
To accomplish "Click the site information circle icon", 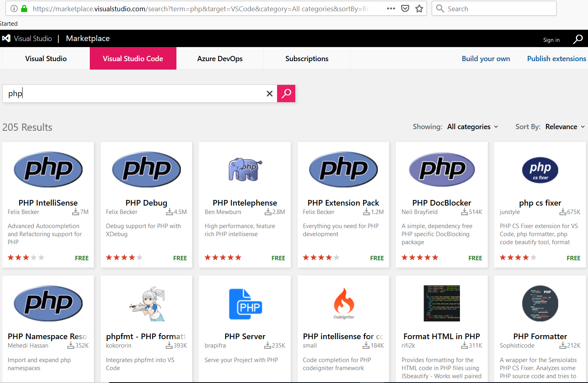I will [14, 8].
